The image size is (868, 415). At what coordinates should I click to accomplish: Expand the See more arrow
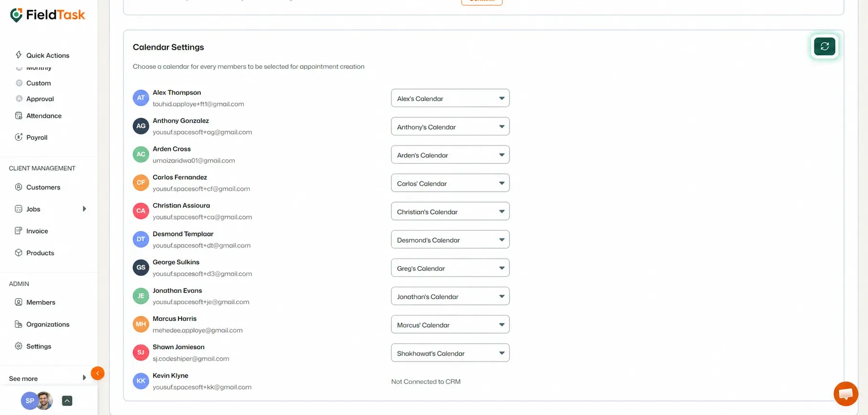click(x=84, y=378)
